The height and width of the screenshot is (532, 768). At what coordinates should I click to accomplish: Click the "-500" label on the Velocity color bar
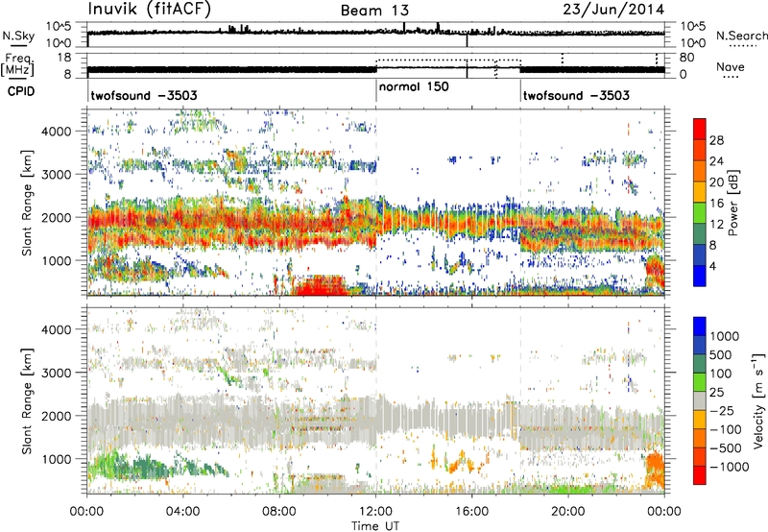(x=726, y=448)
